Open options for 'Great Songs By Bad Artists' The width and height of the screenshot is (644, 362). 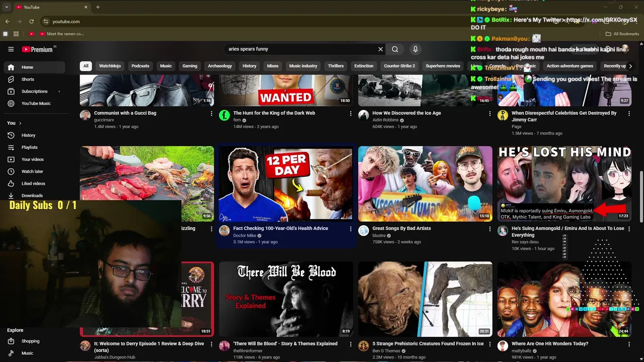(490, 229)
